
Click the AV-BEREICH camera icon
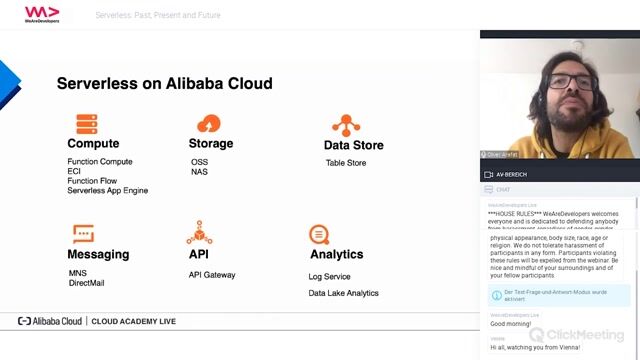(488, 175)
